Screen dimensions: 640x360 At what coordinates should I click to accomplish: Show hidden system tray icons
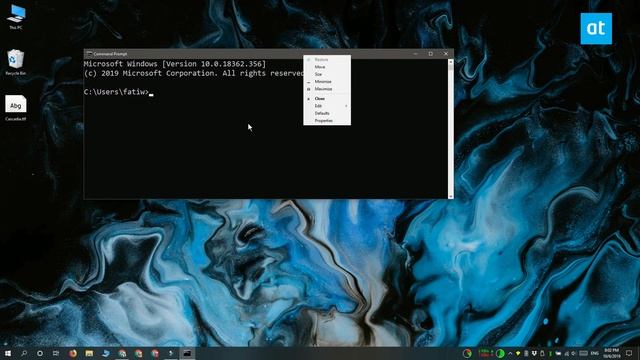tap(510, 353)
